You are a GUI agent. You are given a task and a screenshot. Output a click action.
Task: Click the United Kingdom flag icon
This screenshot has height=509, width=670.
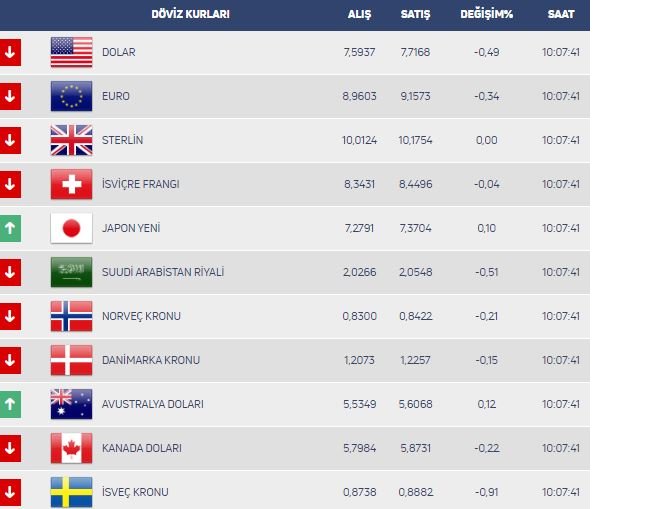(x=71, y=140)
